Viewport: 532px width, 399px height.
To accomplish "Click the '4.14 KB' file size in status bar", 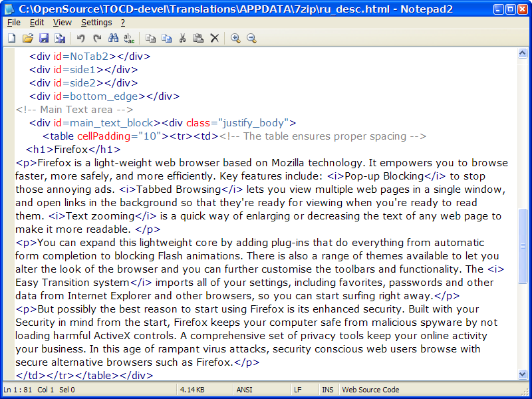I will point(192,390).
